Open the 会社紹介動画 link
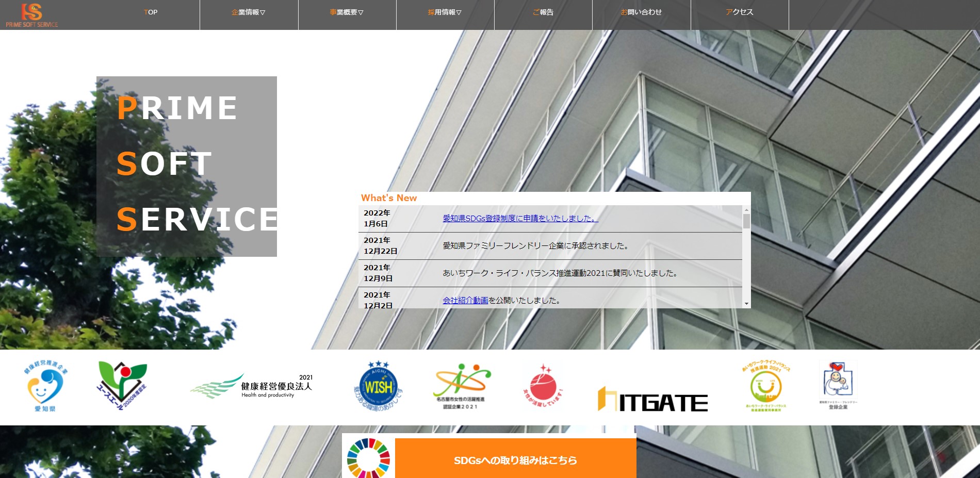This screenshot has height=478, width=980. coord(465,301)
